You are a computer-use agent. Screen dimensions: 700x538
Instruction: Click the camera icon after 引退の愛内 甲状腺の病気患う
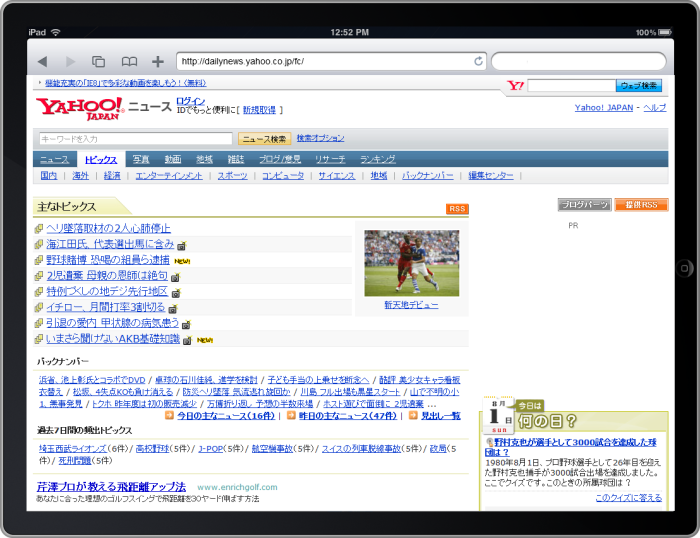186,325
